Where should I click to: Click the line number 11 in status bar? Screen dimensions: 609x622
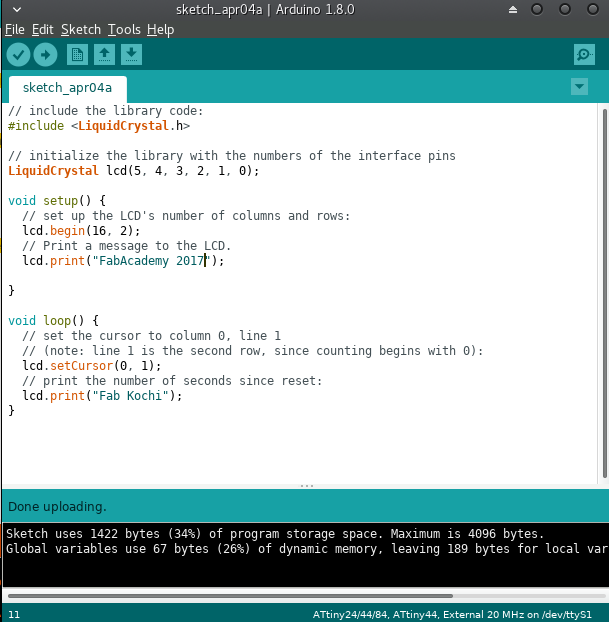[x=14, y=614]
